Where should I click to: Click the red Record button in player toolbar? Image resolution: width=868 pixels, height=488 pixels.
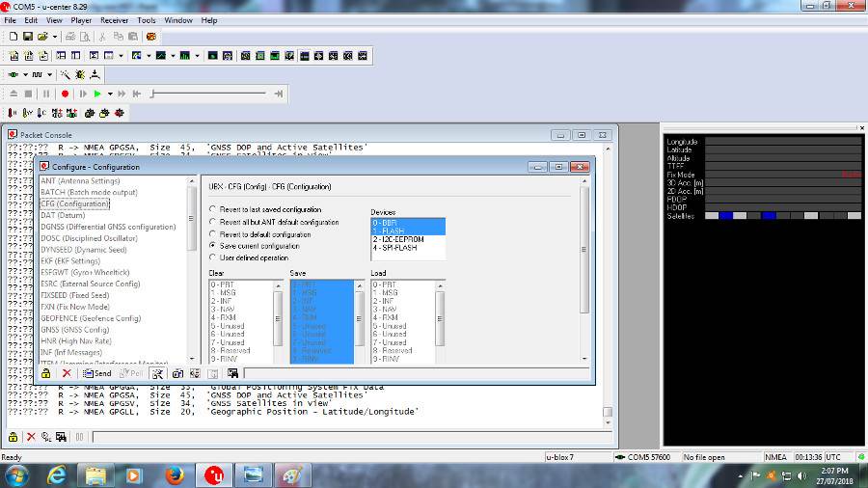tap(66, 94)
